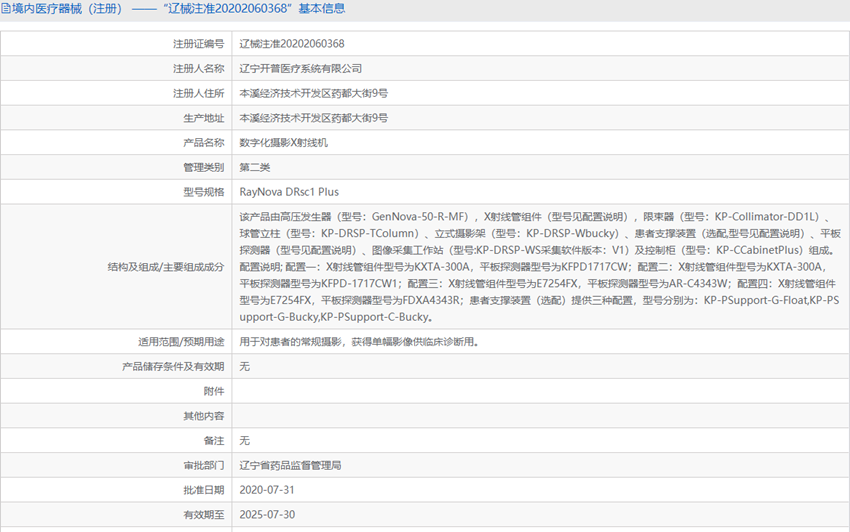Viewport: 850px width, 532px height.
Task: Click the approval department 辽宁省药品监督管理局
Action: coord(291,465)
